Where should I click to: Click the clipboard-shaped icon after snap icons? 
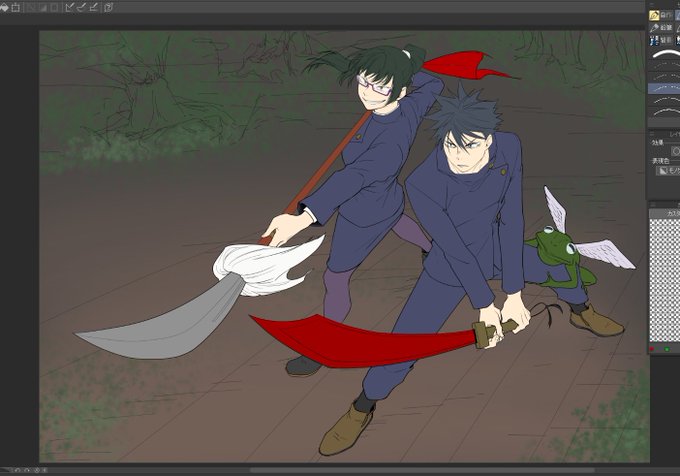[108, 7]
